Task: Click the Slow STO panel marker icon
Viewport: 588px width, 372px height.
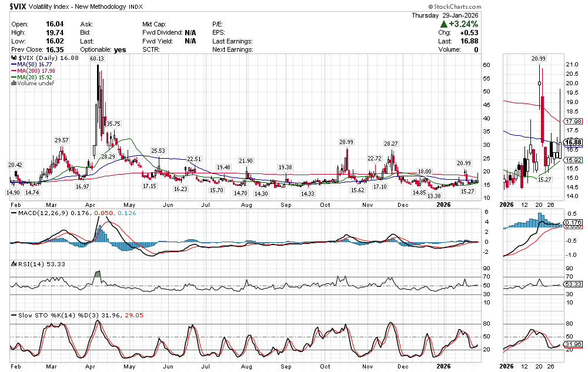Action: 14,315
